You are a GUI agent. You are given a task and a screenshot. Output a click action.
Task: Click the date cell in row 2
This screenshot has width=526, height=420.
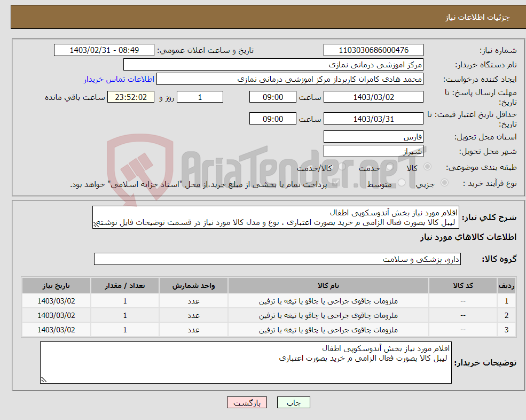[x=56, y=316]
